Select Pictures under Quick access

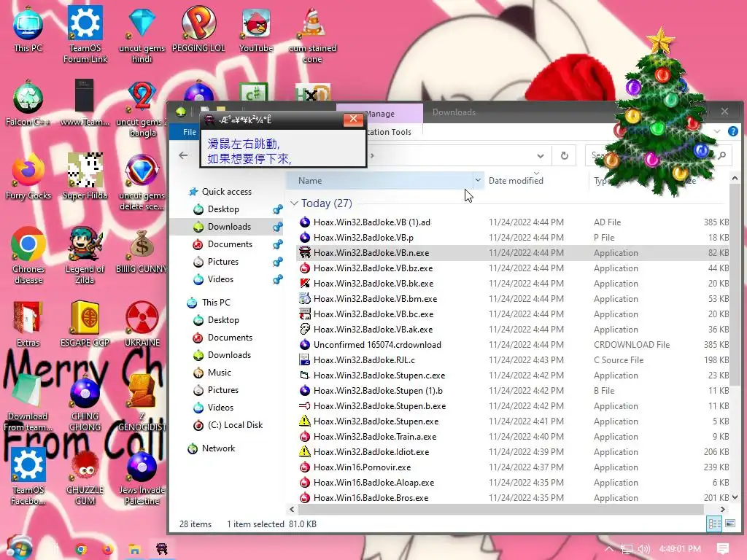(223, 262)
